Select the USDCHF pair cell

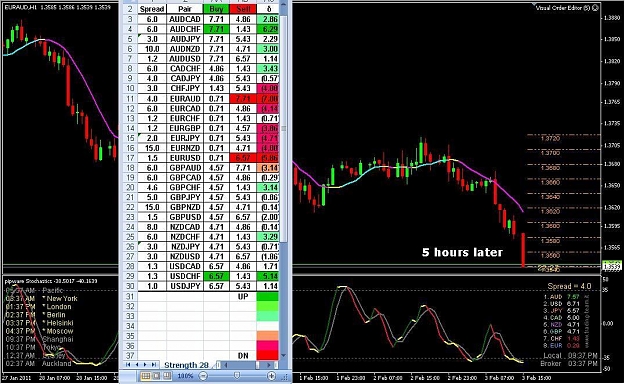point(185,276)
